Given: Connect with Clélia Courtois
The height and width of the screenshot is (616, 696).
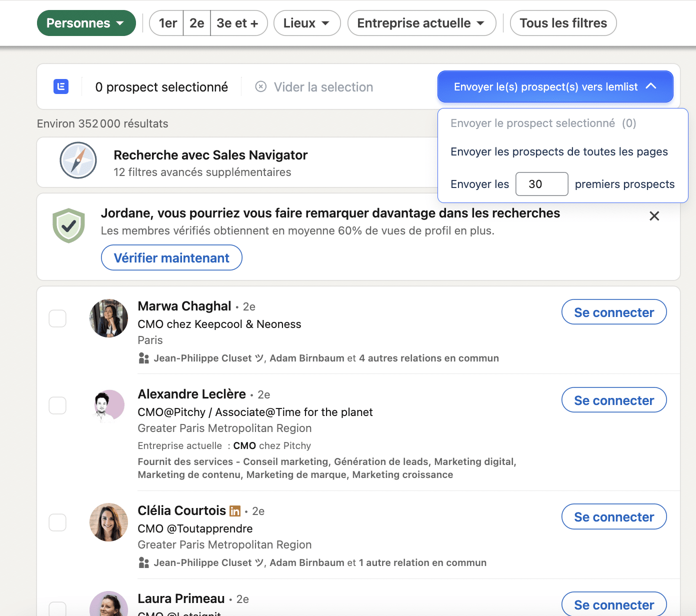Looking at the screenshot, I should point(614,516).
